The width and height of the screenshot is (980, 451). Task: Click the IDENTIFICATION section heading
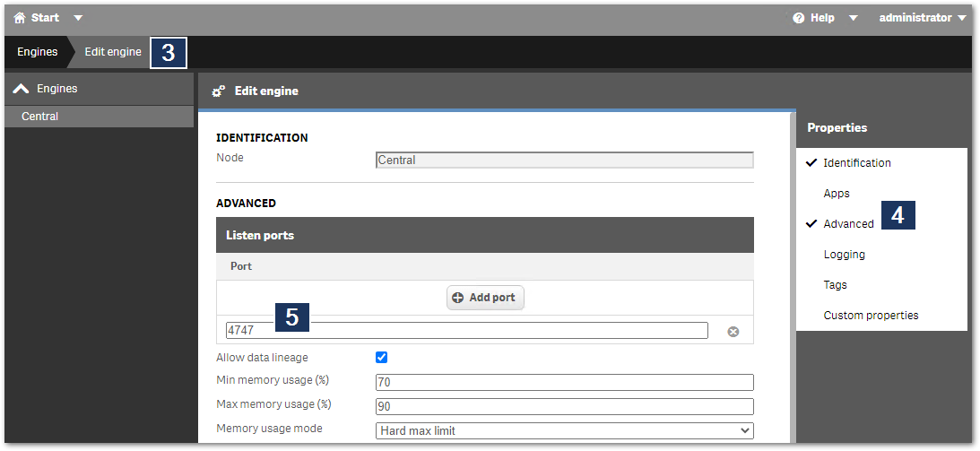coord(262,138)
